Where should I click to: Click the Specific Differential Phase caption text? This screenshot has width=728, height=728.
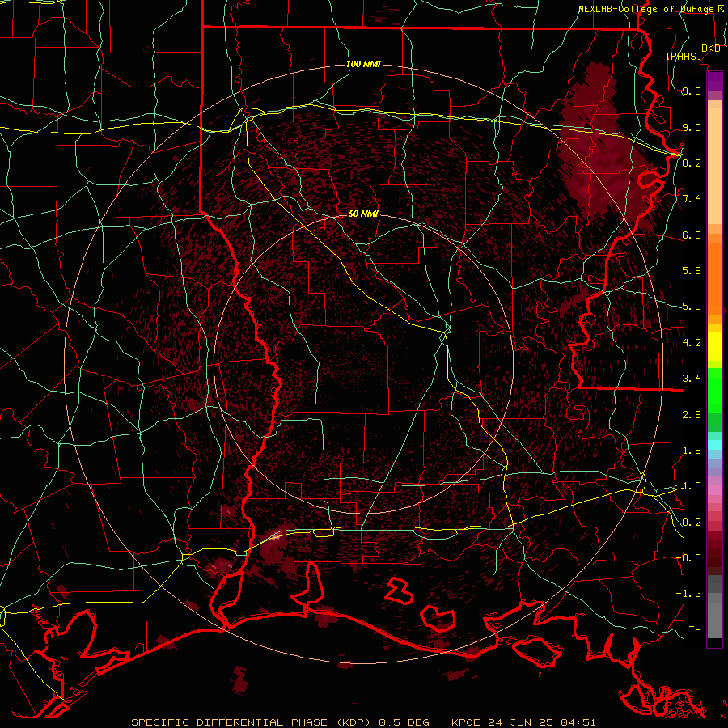pyautogui.click(x=363, y=722)
